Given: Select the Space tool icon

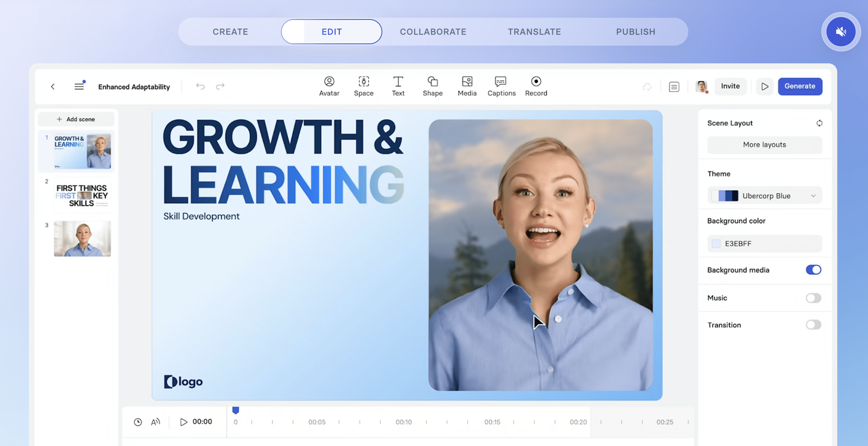Looking at the screenshot, I should (363, 86).
